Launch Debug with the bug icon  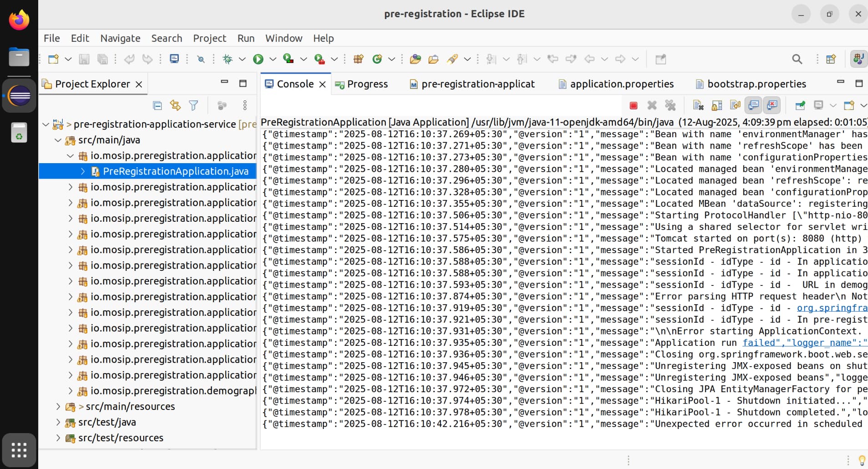click(x=227, y=59)
